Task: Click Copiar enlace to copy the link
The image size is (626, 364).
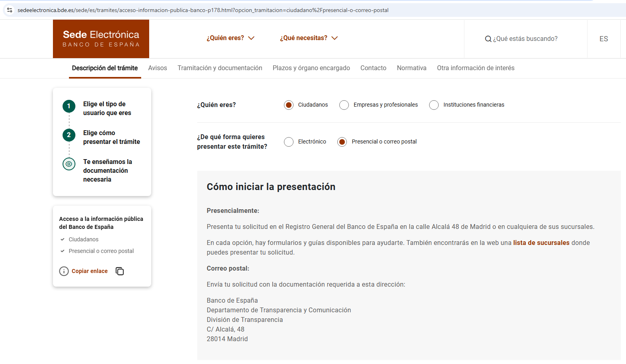Action: 89,271
